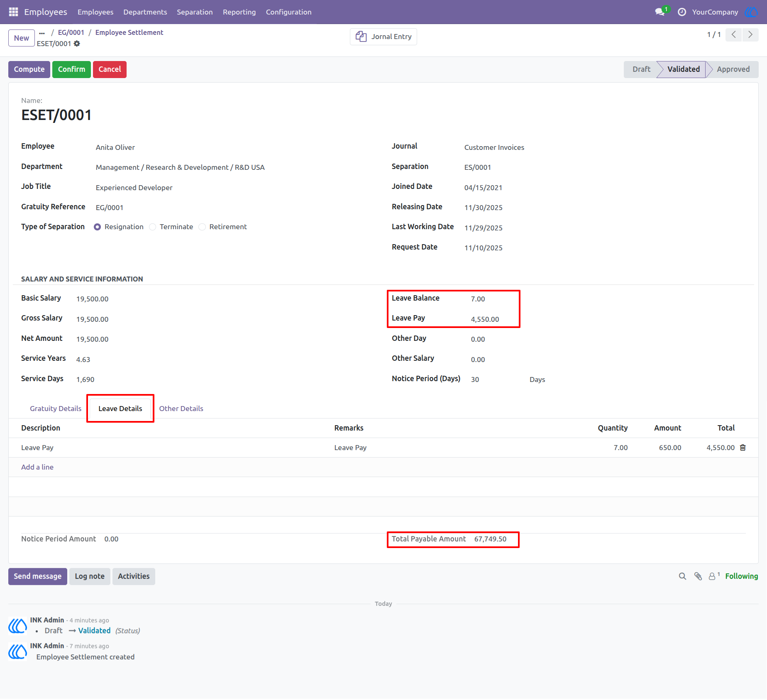The height and width of the screenshot is (700, 767).
Task: Click the Confirm button
Action: 71,69
